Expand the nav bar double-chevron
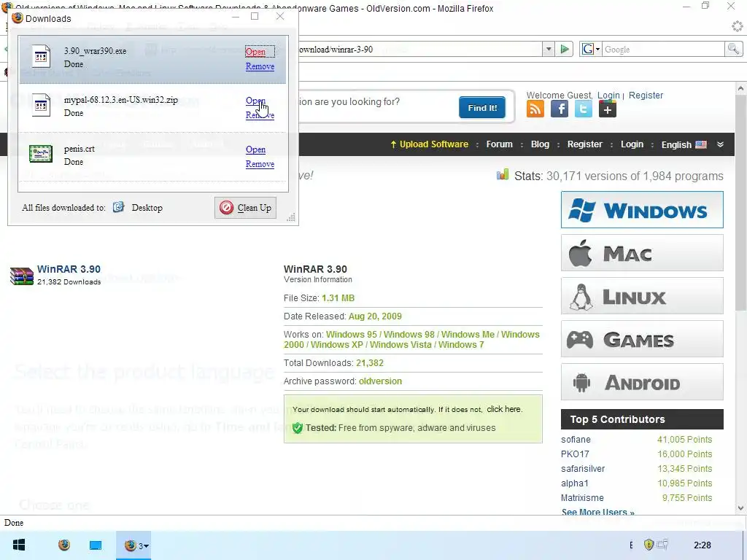The image size is (747, 560). (x=720, y=144)
